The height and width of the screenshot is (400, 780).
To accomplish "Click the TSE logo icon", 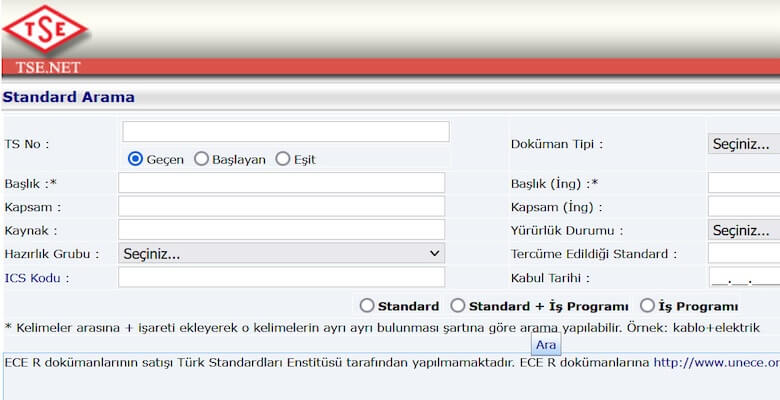I will click(x=46, y=29).
